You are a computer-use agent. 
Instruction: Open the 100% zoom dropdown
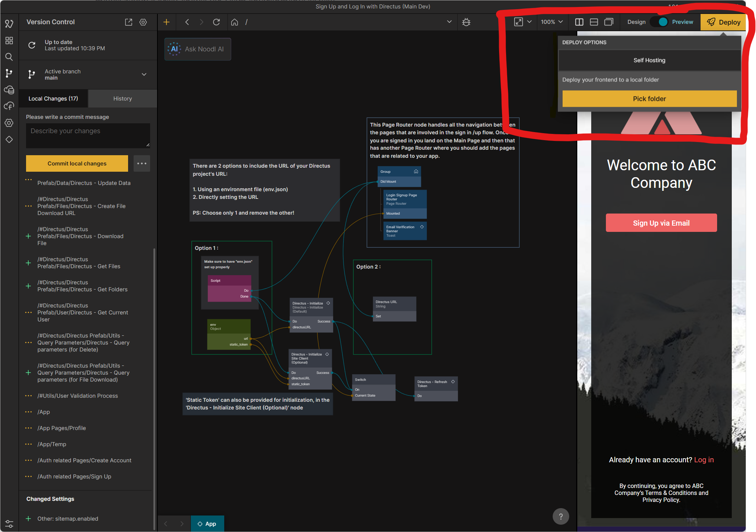(552, 22)
